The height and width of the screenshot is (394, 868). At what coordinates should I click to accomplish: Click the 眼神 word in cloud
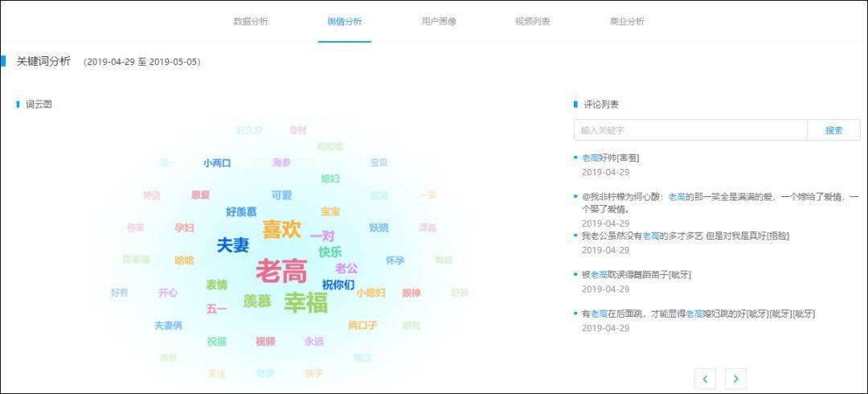[x=411, y=293]
